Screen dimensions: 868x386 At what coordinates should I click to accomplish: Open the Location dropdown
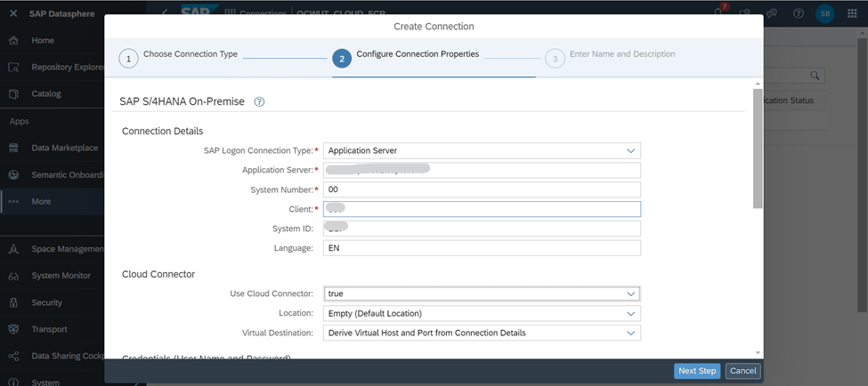click(x=482, y=314)
